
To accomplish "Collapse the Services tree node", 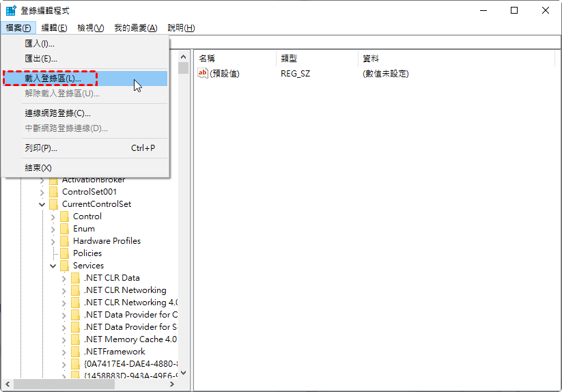I will (53, 266).
